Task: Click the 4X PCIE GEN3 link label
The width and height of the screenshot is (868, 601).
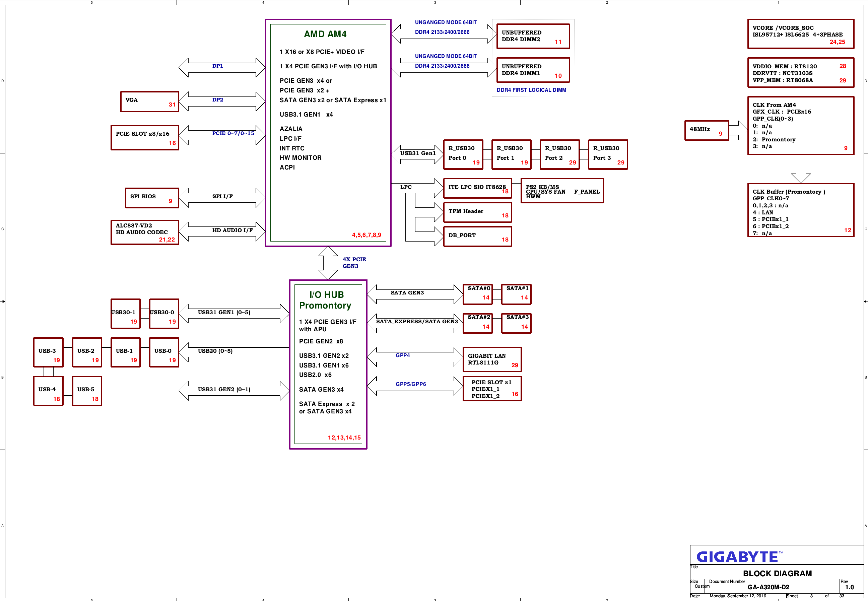Action: click(x=354, y=263)
